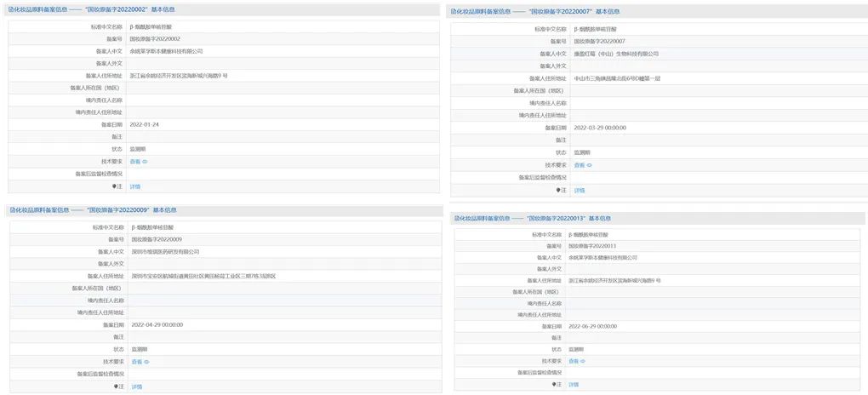Open 详情 note details for record 20220002
Viewport: 868px width, 395px height.
point(135,186)
